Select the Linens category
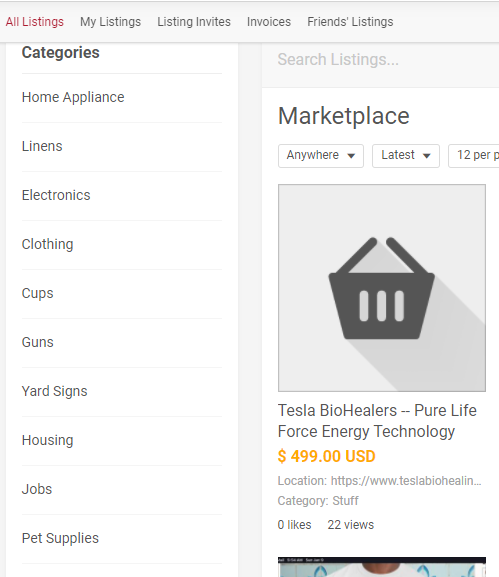Image resolution: width=499 pixels, height=577 pixels. 42,146
